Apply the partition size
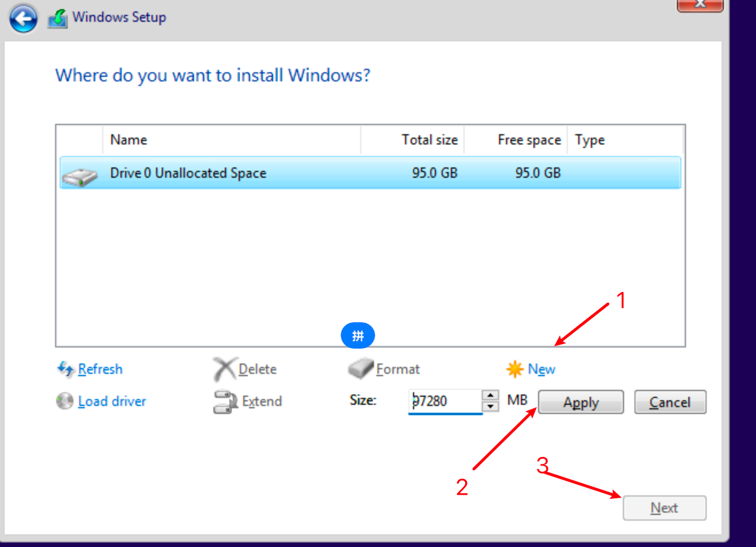 (x=580, y=402)
